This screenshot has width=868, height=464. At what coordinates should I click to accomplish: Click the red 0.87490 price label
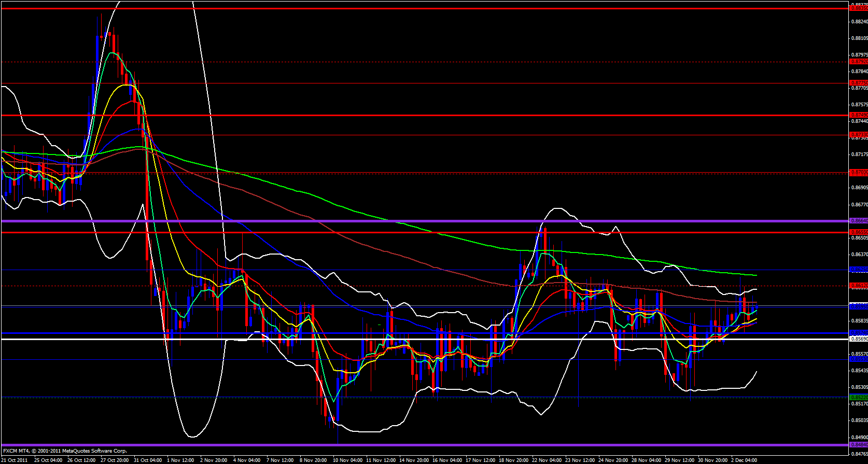point(858,115)
